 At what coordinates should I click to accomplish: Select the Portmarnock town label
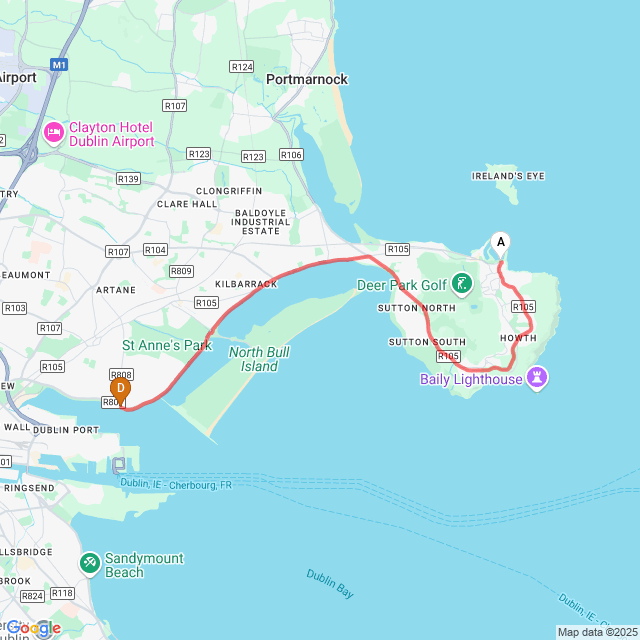307,79
